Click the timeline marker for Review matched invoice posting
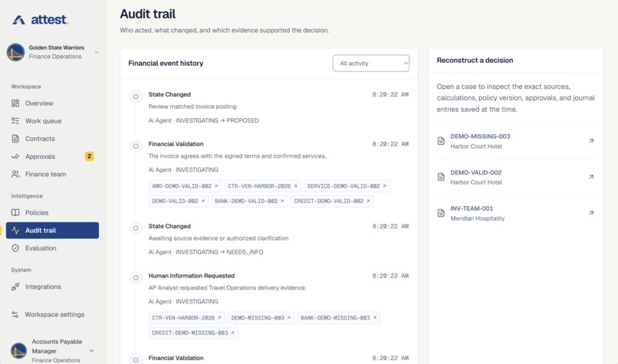 pyautogui.click(x=136, y=97)
